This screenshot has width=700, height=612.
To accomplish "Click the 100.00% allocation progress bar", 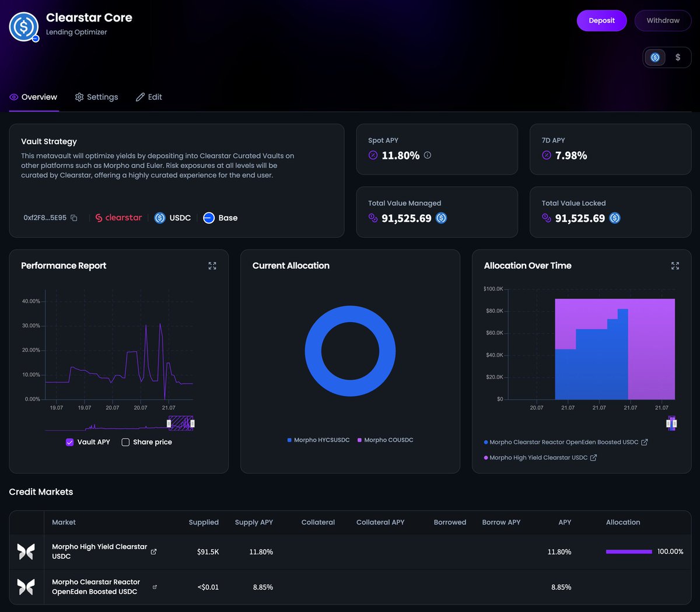I will pos(629,551).
